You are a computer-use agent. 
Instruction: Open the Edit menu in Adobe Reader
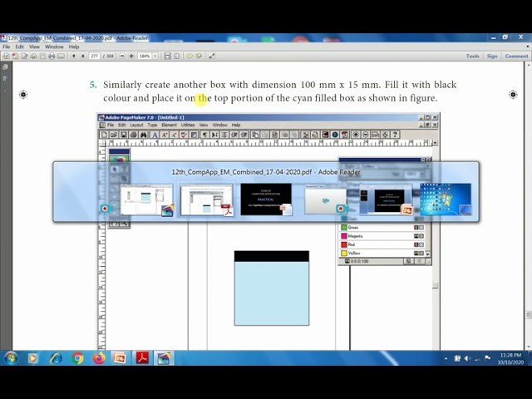point(20,47)
